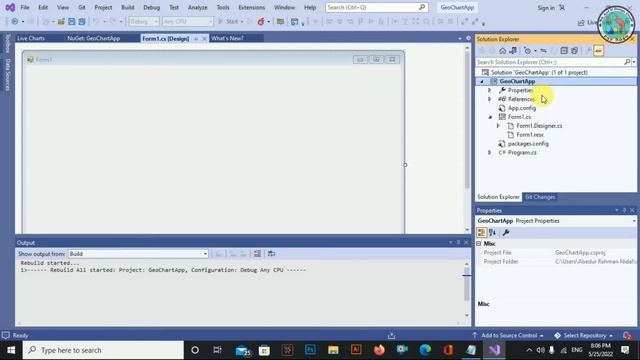Collapse the GeoChartApp project node
Screen dimensions: 640x360
click(x=482, y=81)
